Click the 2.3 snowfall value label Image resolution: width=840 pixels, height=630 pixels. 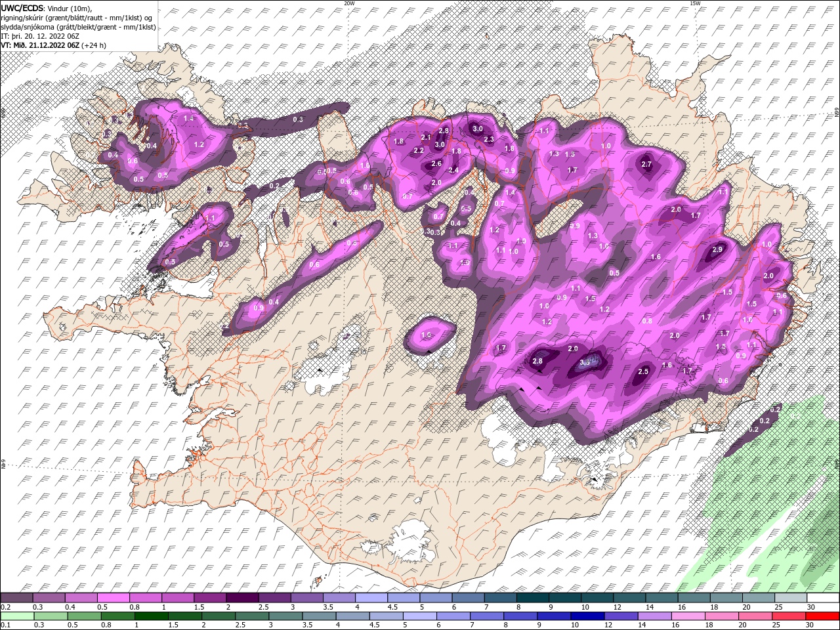489,139
